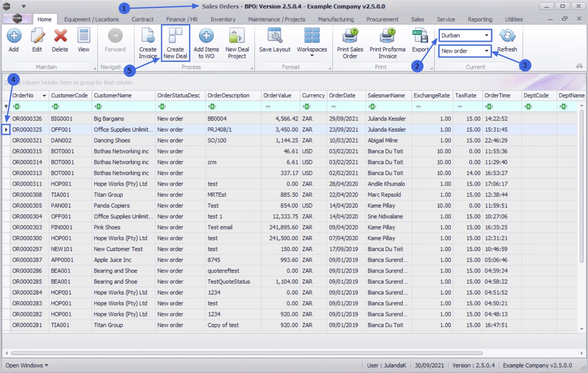Click the vertical scrollbar down arrow
The width and height of the screenshot is (588, 373).
[x=582, y=329]
